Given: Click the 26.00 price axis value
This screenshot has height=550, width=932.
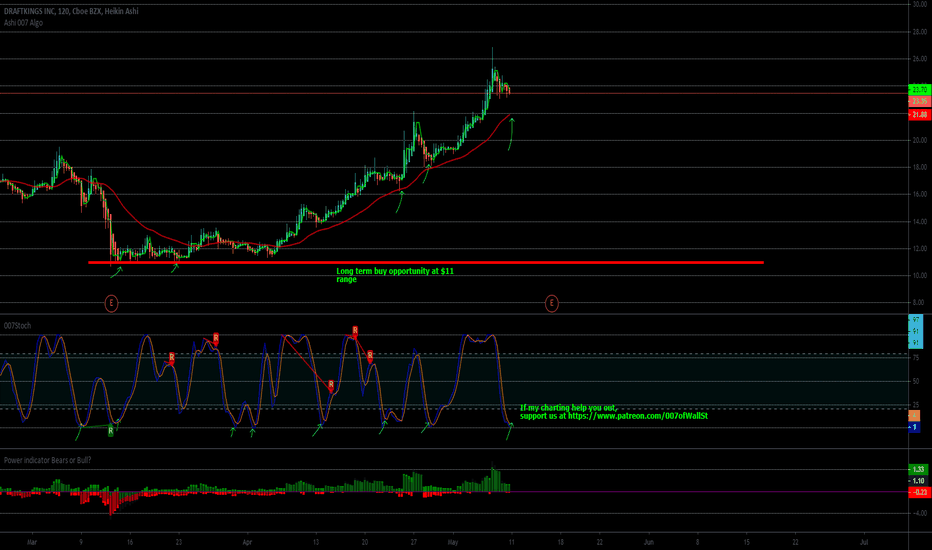Looking at the screenshot, I should [x=920, y=59].
